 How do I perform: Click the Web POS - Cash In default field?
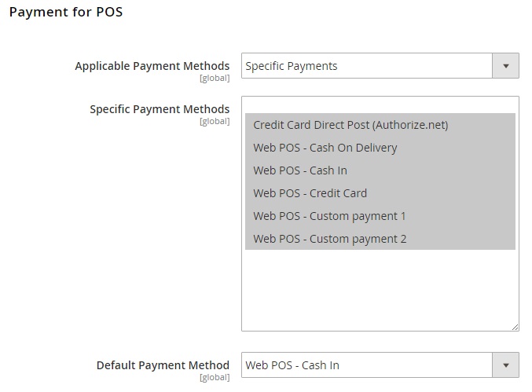(380, 365)
